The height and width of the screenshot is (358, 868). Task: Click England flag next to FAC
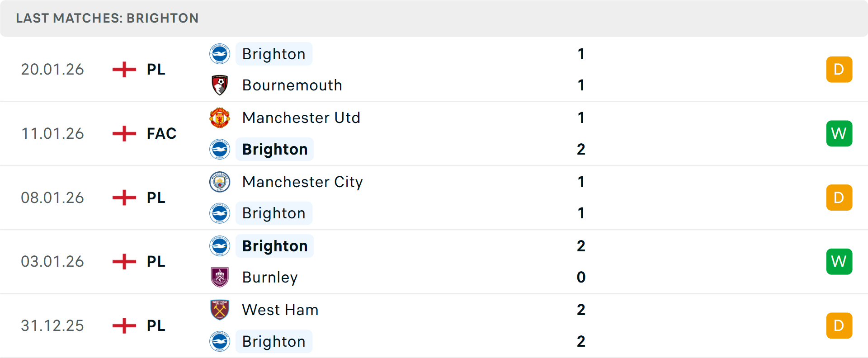point(124,133)
